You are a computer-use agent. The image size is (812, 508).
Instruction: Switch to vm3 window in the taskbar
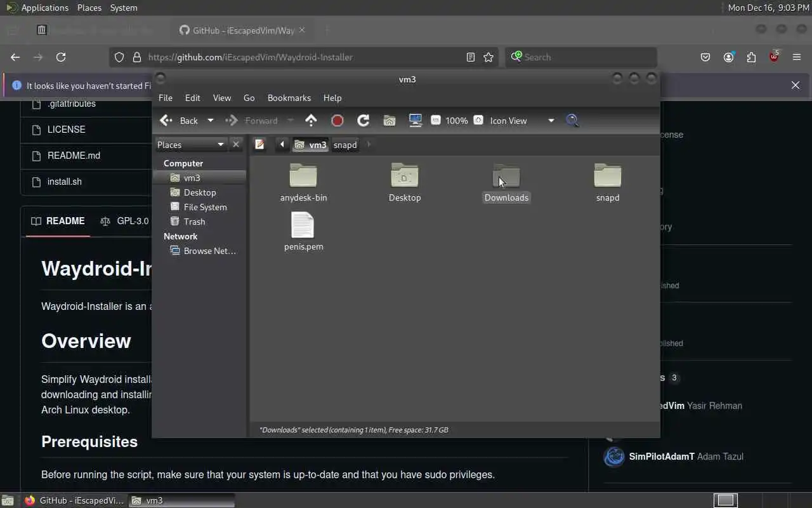point(182,500)
